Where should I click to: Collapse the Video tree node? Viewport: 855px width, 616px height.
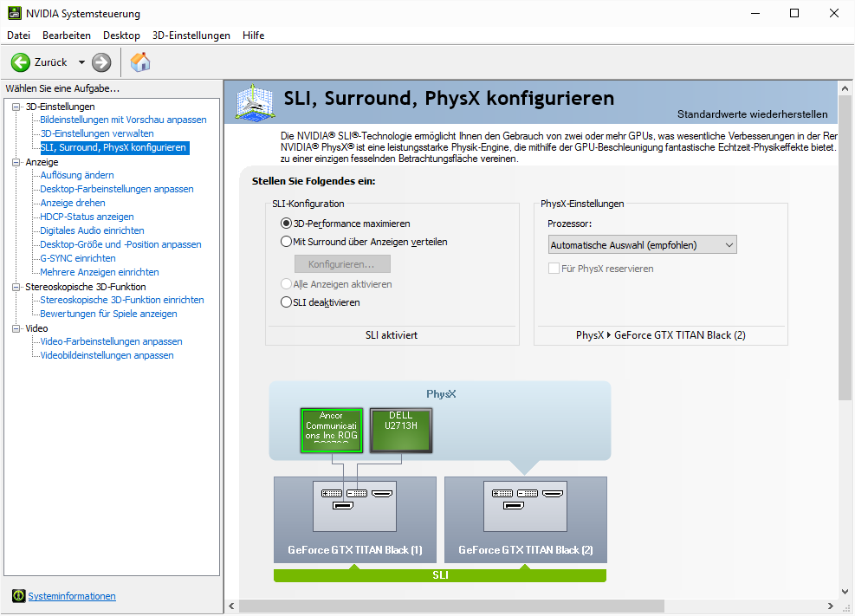16,328
